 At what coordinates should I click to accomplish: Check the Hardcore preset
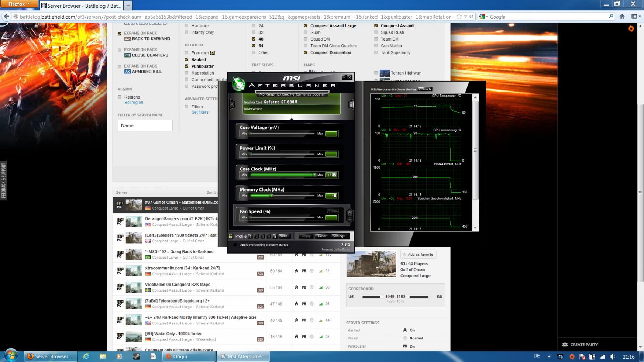pos(186,25)
